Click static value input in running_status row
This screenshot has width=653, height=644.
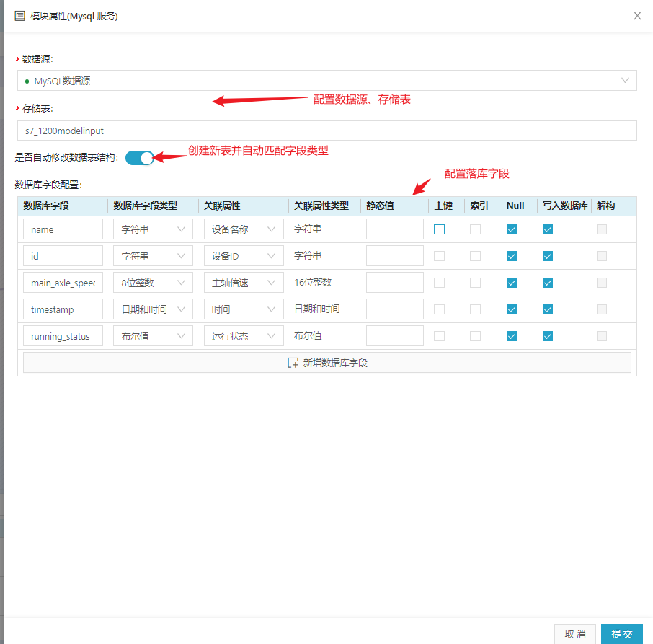tap(395, 336)
